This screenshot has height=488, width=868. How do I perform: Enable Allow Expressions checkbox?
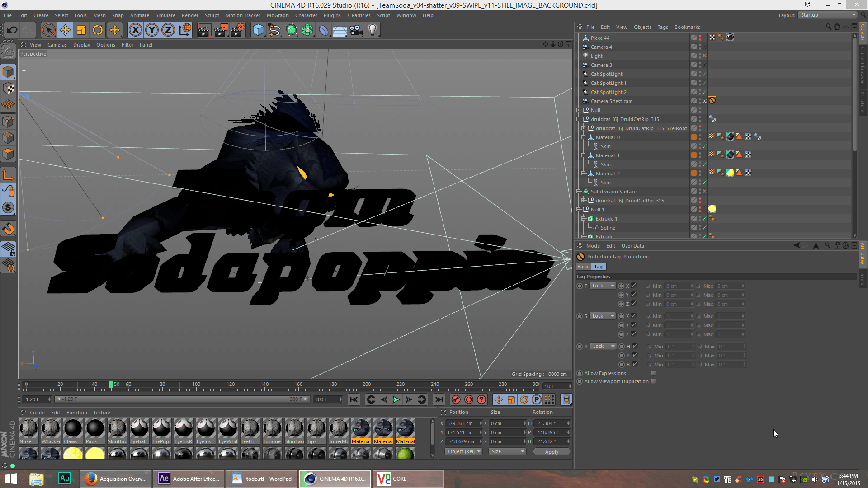tap(653, 373)
